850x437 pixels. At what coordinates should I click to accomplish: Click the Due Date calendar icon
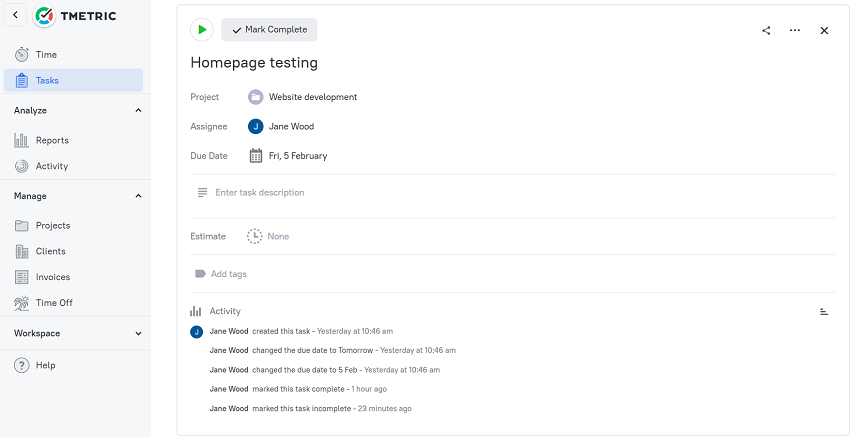click(256, 156)
